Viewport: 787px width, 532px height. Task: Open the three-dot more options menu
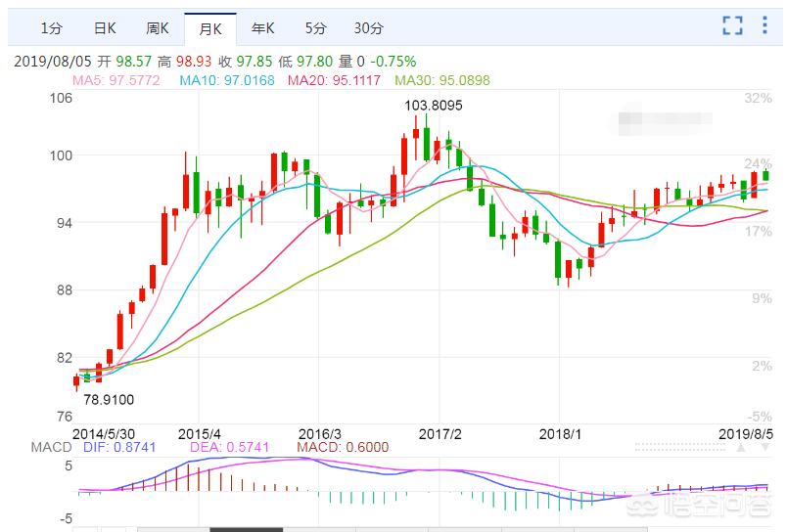(x=764, y=25)
